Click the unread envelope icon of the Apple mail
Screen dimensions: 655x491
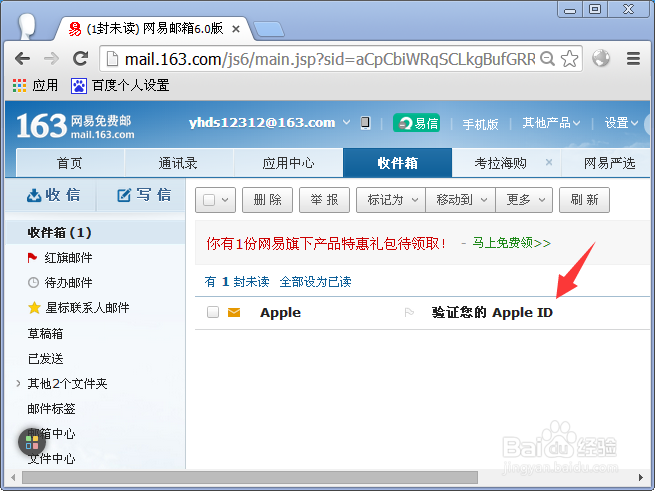tap(234, 312)
